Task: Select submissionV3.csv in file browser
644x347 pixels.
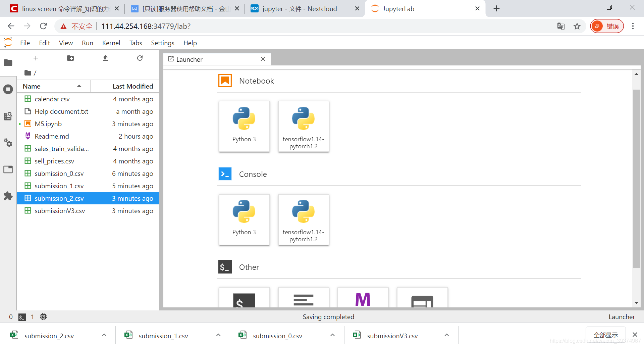Action: pyautogui.click(x=88, y=211)
